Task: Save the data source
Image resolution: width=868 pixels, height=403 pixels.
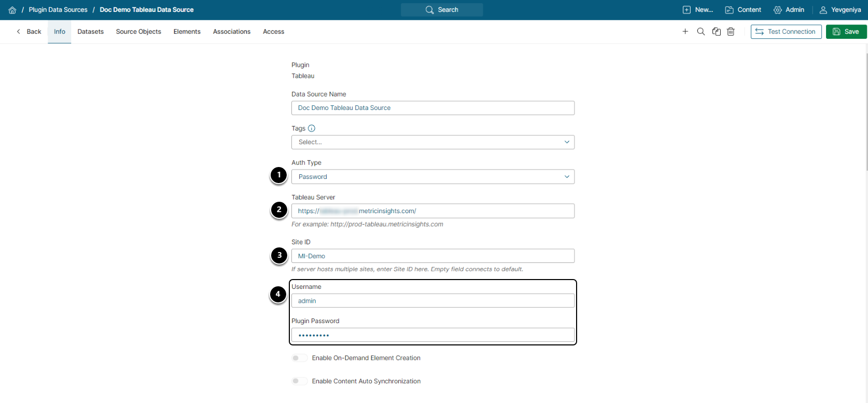Action: (x=846, y=32)
